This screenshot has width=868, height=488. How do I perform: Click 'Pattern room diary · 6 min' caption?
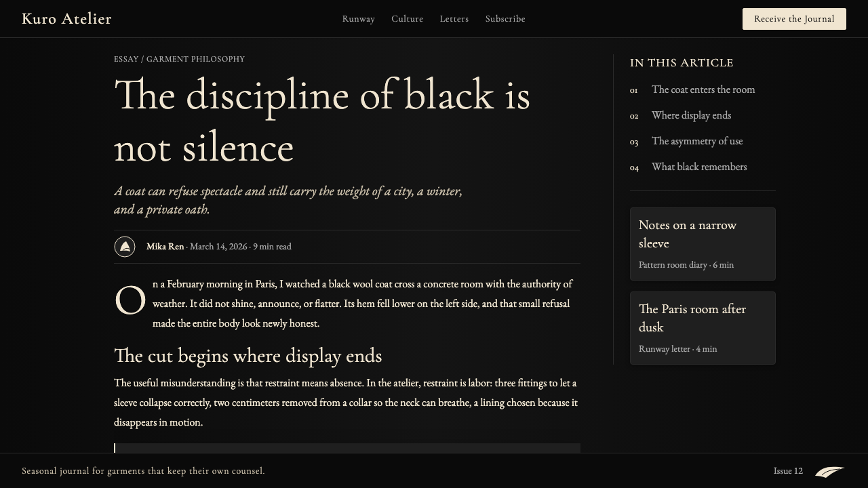[x=686, y=265]
